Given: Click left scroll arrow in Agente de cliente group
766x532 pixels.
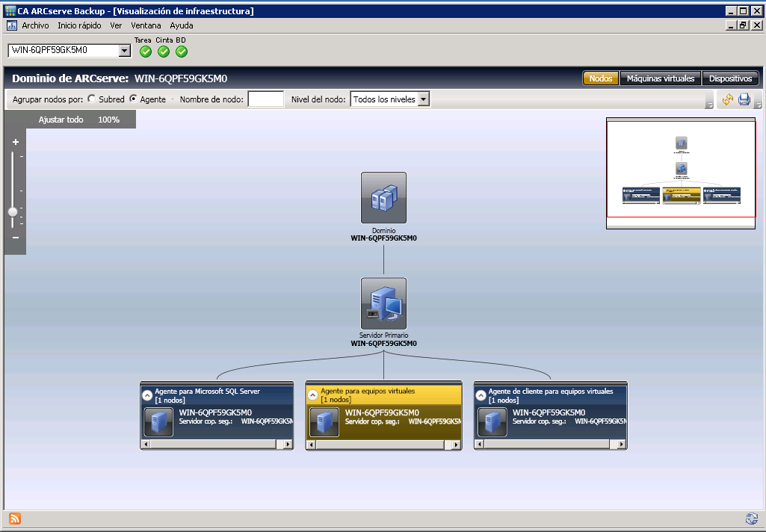Looking at the screenshot, I should tap(479, 444).
